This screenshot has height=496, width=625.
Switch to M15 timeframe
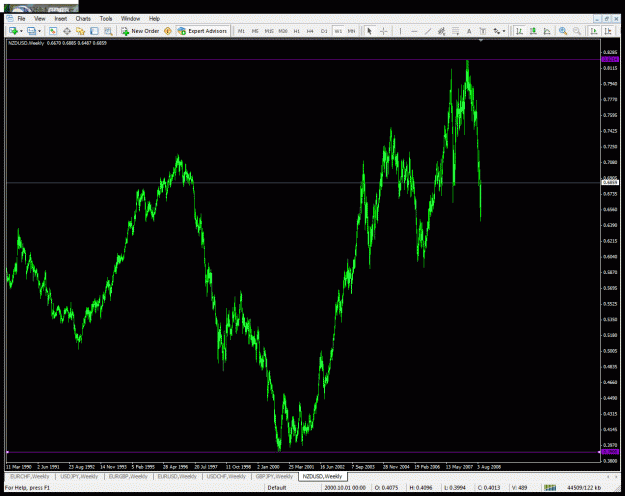[269, 31]
